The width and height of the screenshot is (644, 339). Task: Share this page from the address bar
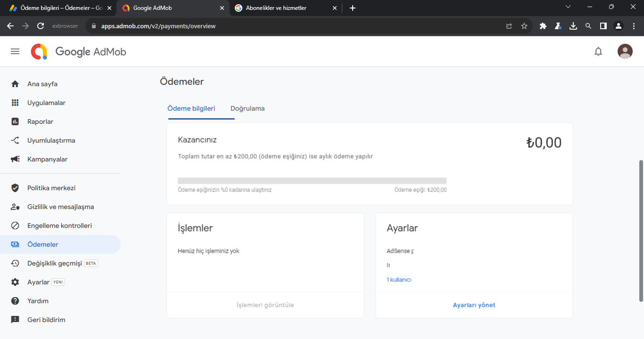(509, 26)
